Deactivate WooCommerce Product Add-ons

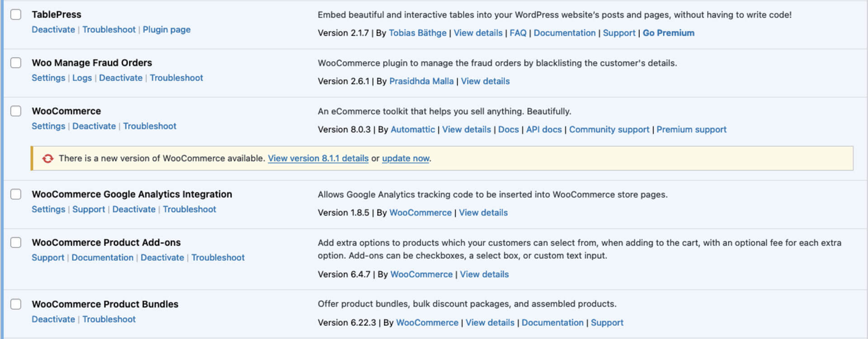(x=162, y=258)
